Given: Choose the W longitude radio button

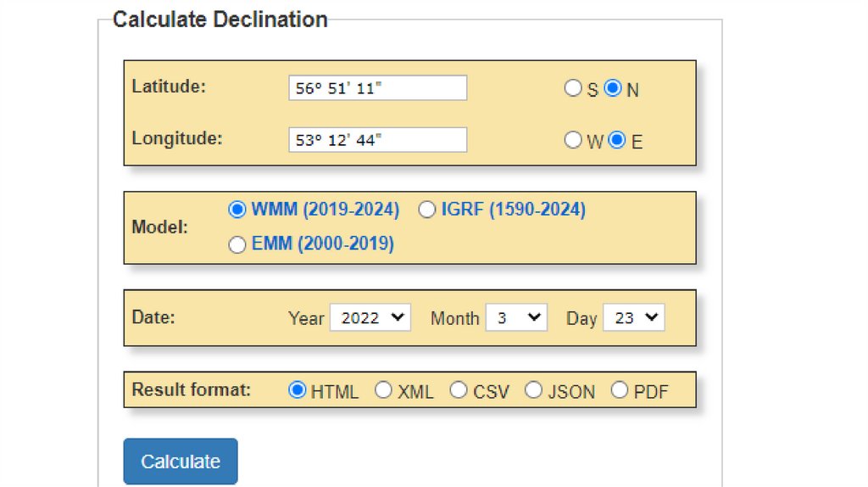Looking at the screenshot, I should pyautogui.click(x=573, y=141).
